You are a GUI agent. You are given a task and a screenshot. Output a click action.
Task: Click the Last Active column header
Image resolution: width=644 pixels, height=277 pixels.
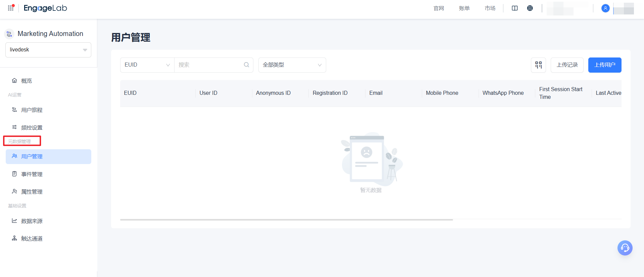[x=607, y=93]
